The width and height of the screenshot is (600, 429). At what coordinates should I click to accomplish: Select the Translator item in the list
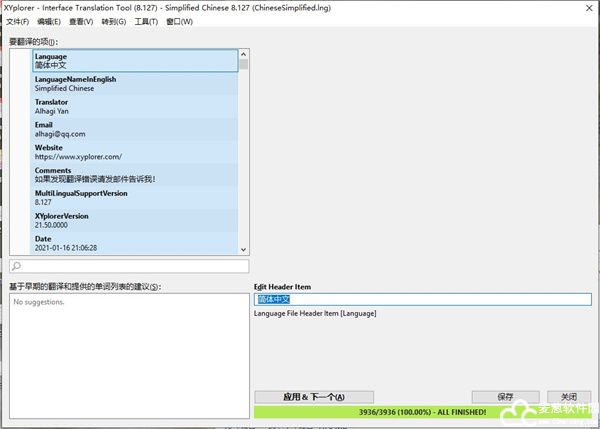coord(135,107)
